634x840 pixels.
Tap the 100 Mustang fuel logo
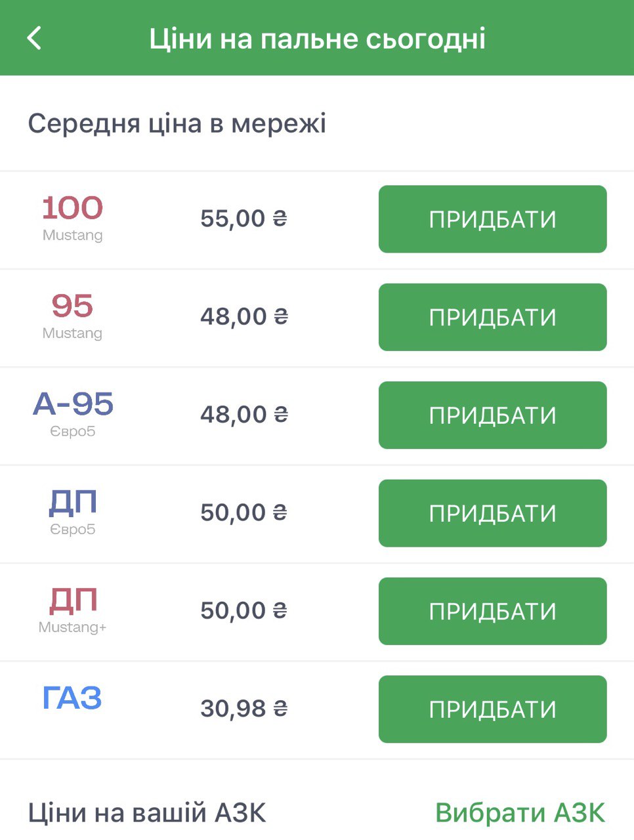coord(73,217)
